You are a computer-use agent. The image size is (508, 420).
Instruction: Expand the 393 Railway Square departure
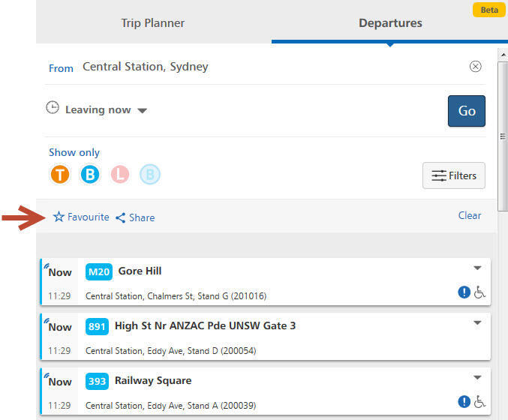tap(477, 377)
